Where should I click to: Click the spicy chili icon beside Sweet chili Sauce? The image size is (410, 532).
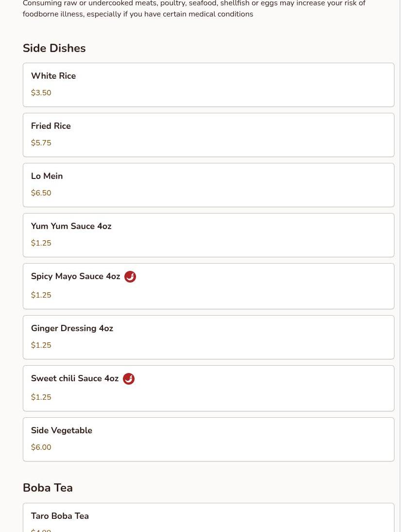pos(128,379)
